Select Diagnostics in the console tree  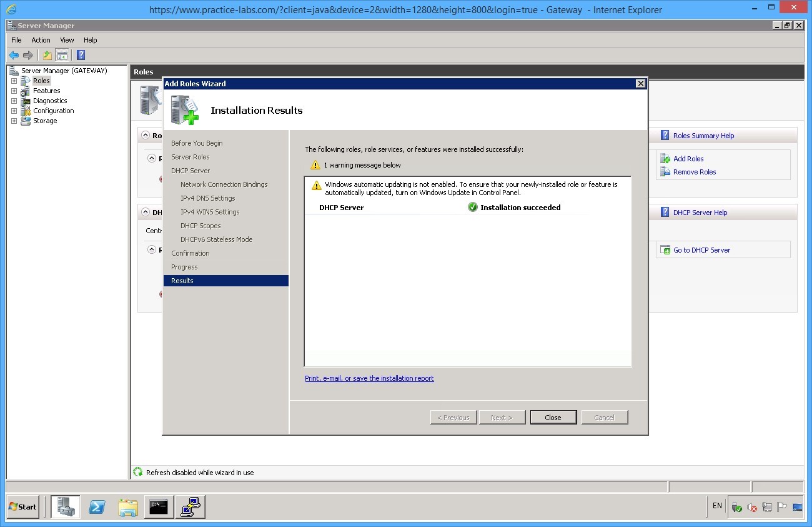[50, 101]
